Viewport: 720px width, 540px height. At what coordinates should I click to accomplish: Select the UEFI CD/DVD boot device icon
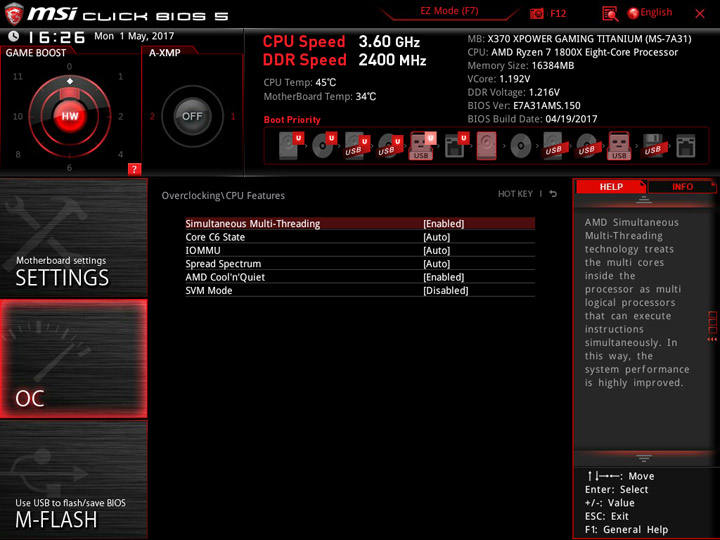[x=324, y=145]
